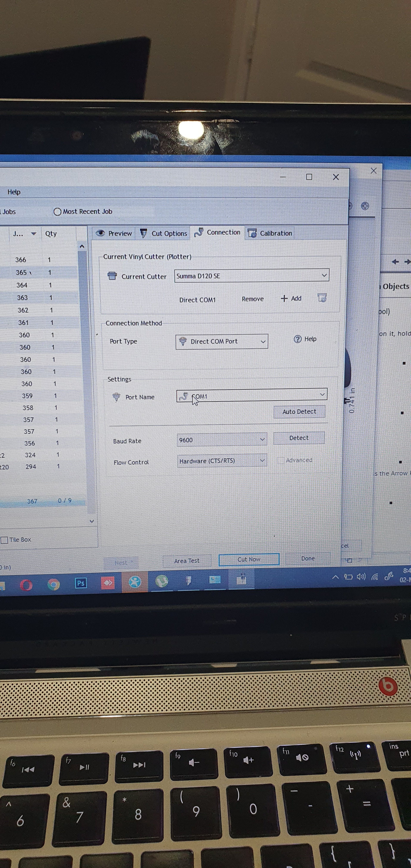
Task: Open the vinyl cutter taskbar icon
Action: point(188,580)
